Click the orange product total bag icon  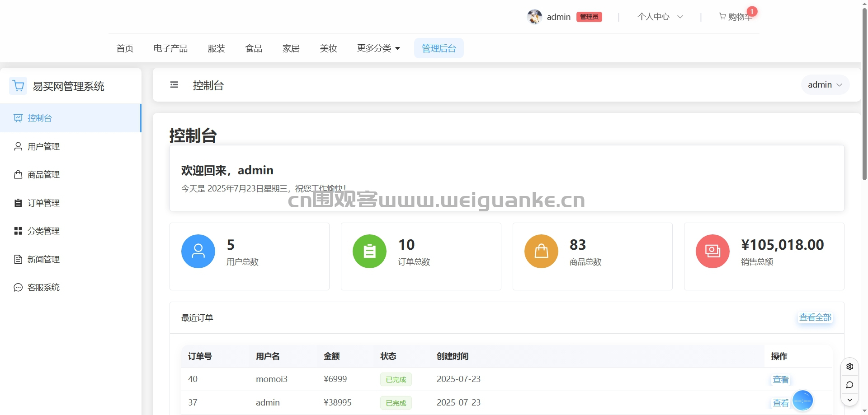point(541,251)
